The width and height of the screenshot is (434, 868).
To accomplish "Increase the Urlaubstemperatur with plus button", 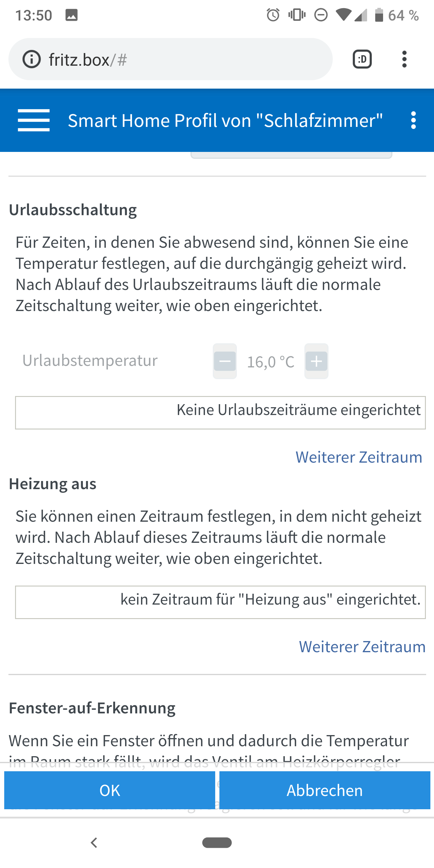I will coord(316,361).
